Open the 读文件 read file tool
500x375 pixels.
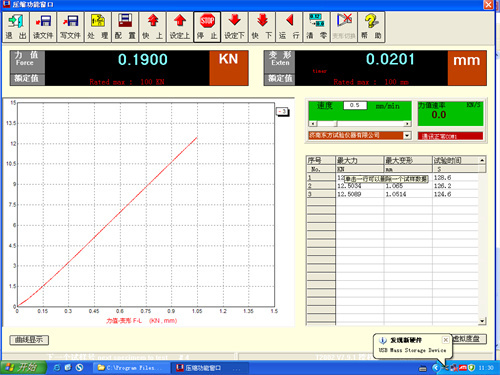tap(43, 27)
